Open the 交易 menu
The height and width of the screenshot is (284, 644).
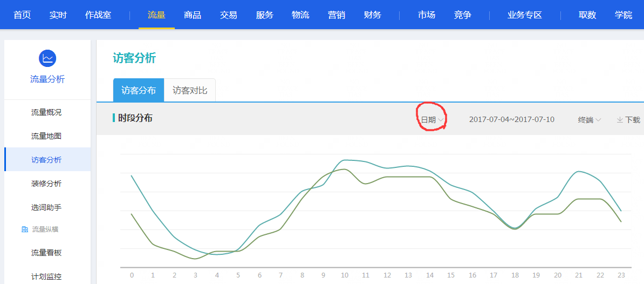pyautogui.click(x=228, y=15)
